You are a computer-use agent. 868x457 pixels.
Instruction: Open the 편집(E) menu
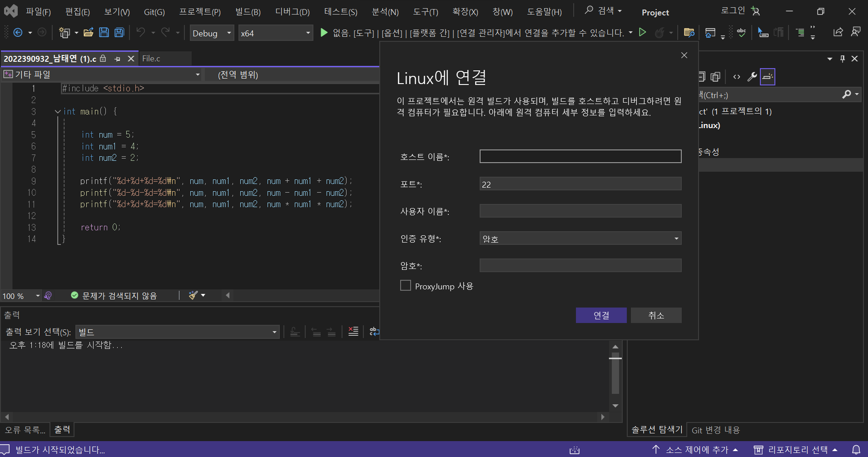(x=78, y=11)
